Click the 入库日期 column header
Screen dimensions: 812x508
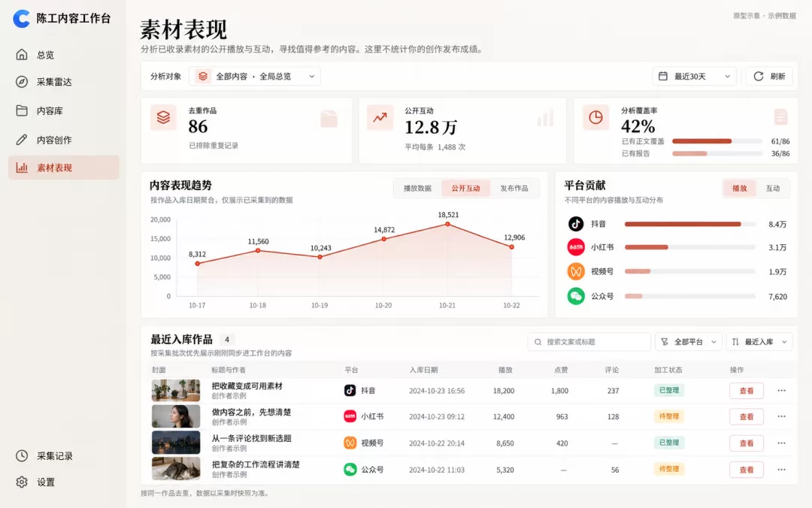tap(423, 370)
